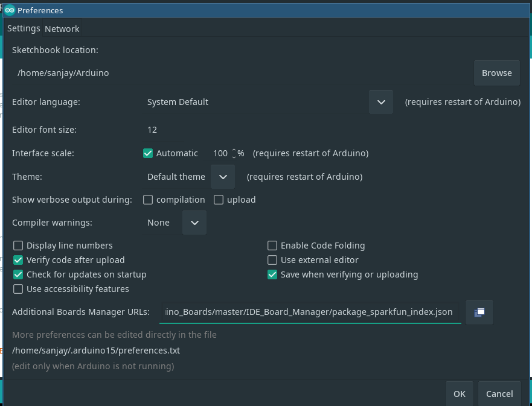Click the interface scale percentage spinner arrows
Screen dimensions: 532x406
pyautogui.click(x=234, y=153)
